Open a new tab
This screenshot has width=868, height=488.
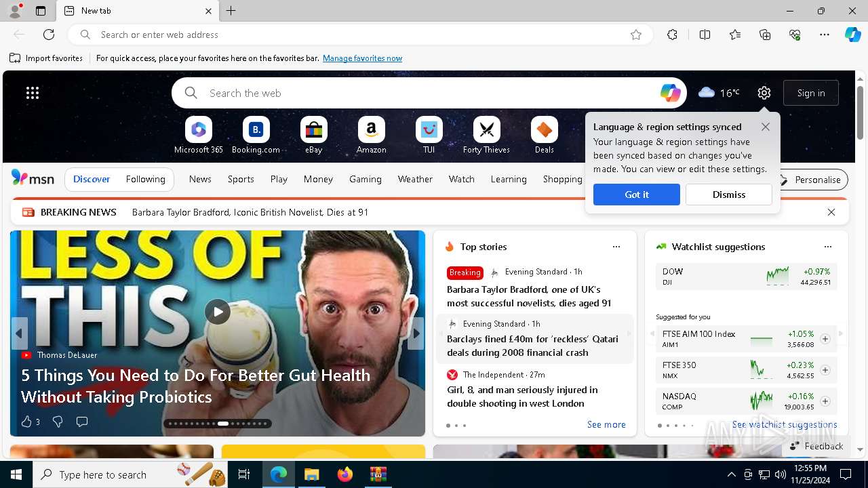coord(231,11)
